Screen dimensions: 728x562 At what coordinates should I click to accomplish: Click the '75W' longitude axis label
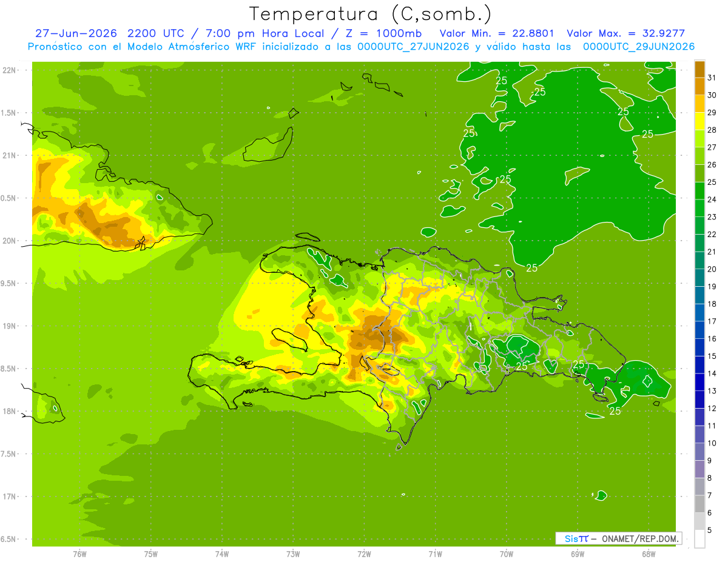150,554
